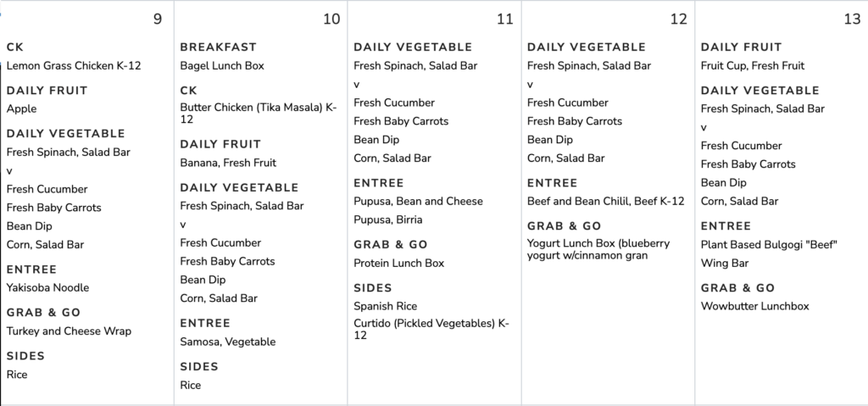
Task: Select Plant Based Bulgogi "Beef" entree
Action: 769,245
